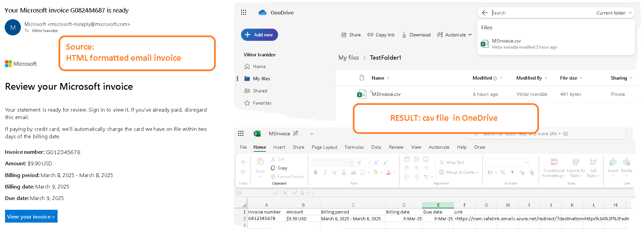The image size is (644, 229).
Task: Click the formula bar cancel X icon
Action: tap(285, 193)
